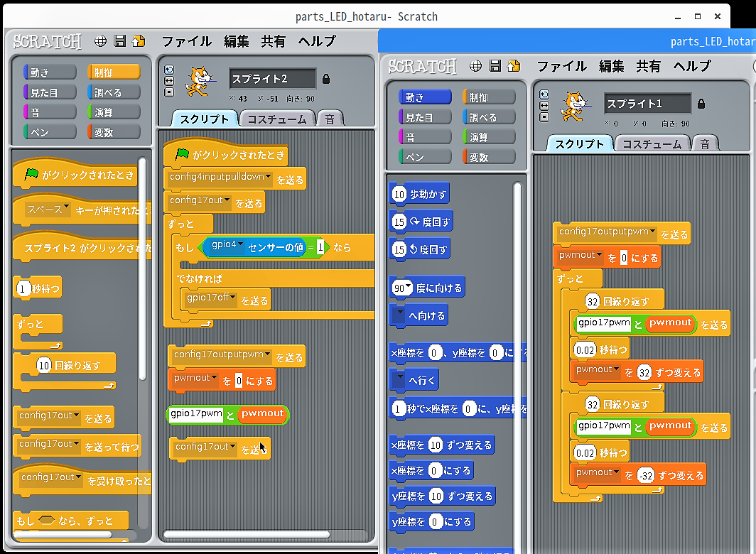
Task: Click the SCRATCH logo in the スプライト2 window
Action: [x=47, y=42]
